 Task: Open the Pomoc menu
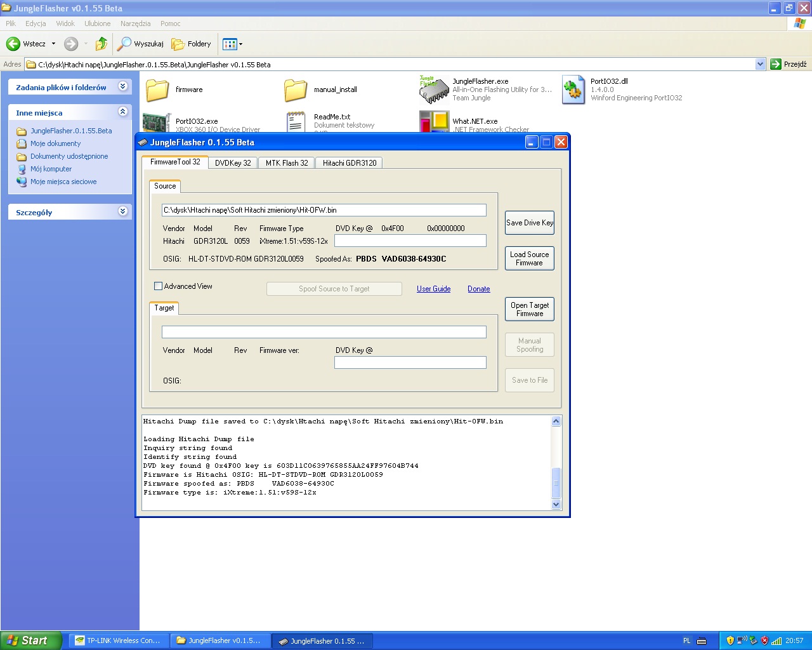(x=171, y=23)
